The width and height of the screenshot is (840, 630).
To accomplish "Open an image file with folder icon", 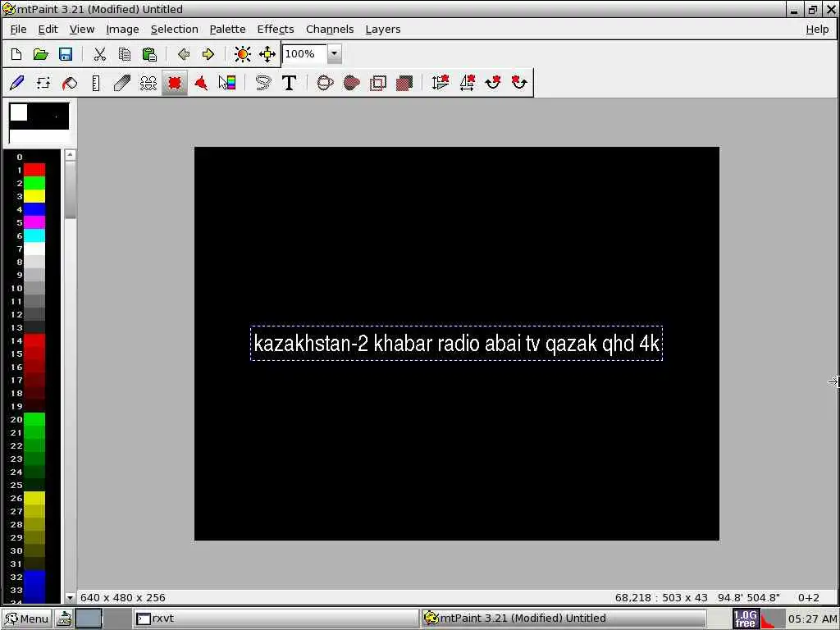I will point(41,54).
